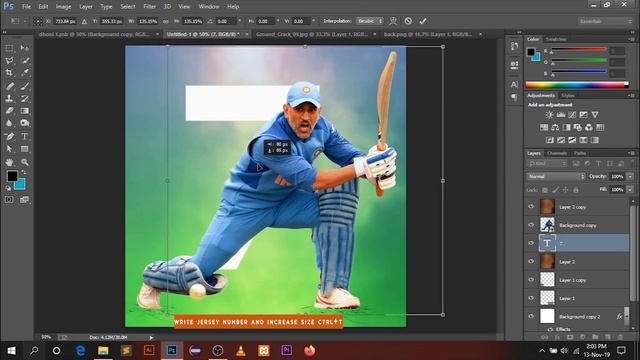This screenshot has height=360, width=640.
Task: Select the Zoom tool
Action: [24, 162]
